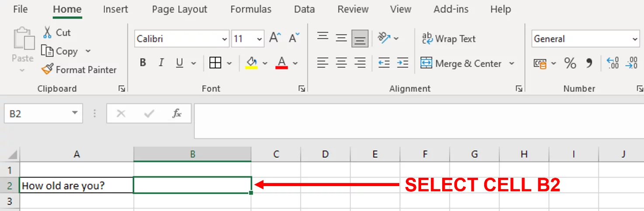
Task: Select Bottom Align icon
Action: (360, 38)
